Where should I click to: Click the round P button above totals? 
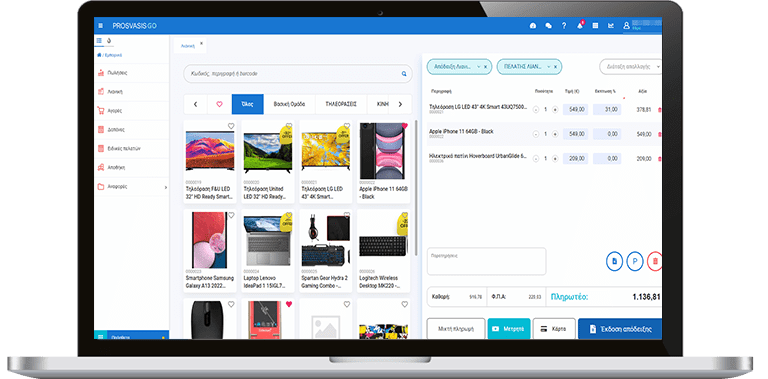tap(635, 261)
